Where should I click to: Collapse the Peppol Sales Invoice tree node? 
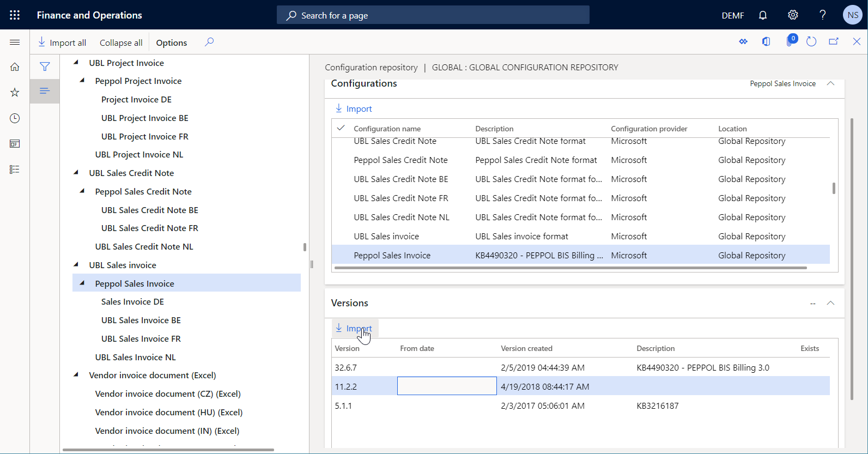tap(82, 283)
